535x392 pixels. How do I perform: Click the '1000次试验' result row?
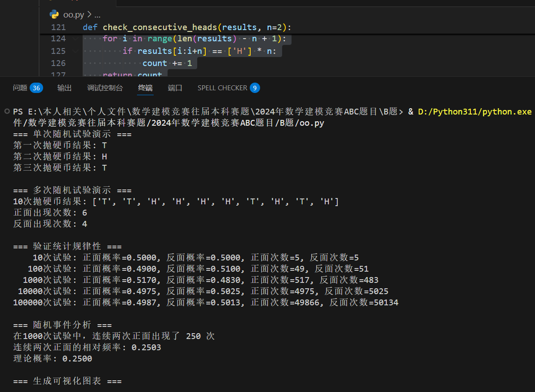pyautogui.click(x=201, y=280)
